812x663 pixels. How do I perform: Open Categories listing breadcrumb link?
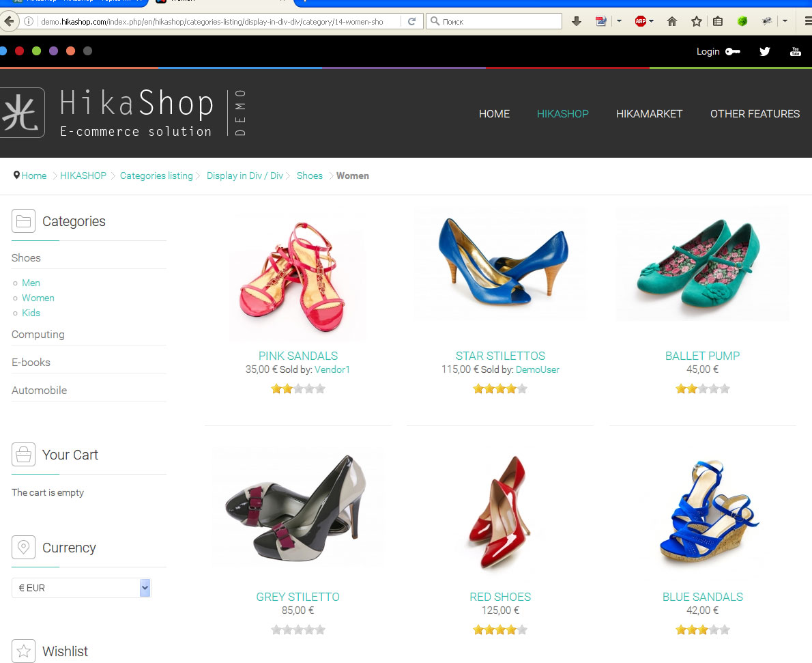(156, 175)
